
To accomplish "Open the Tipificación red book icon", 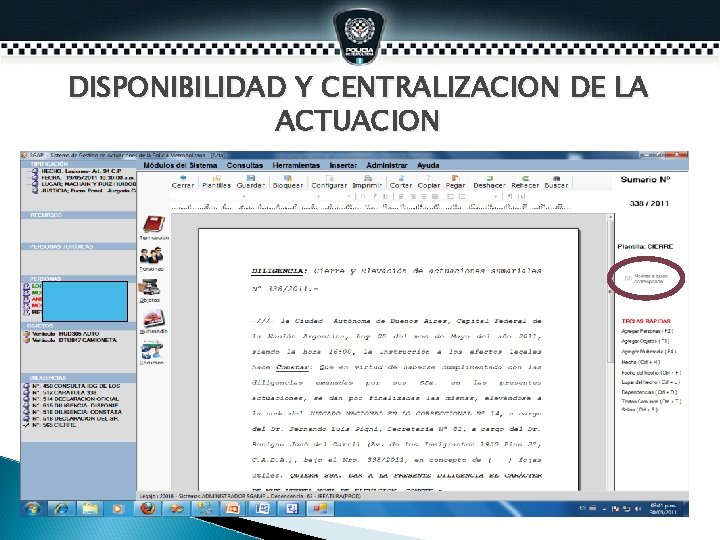I will point(154,225).
